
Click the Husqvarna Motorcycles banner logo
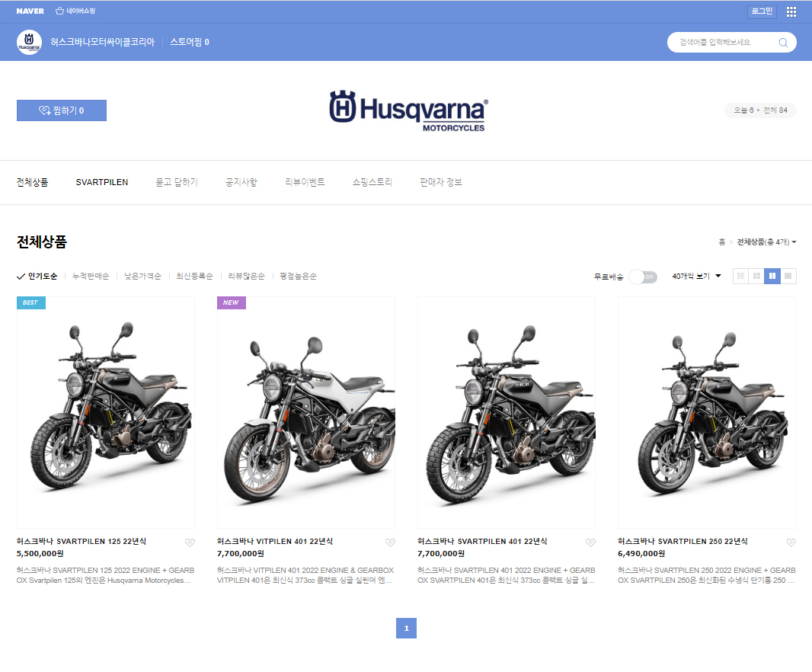[x=408, y=111]
